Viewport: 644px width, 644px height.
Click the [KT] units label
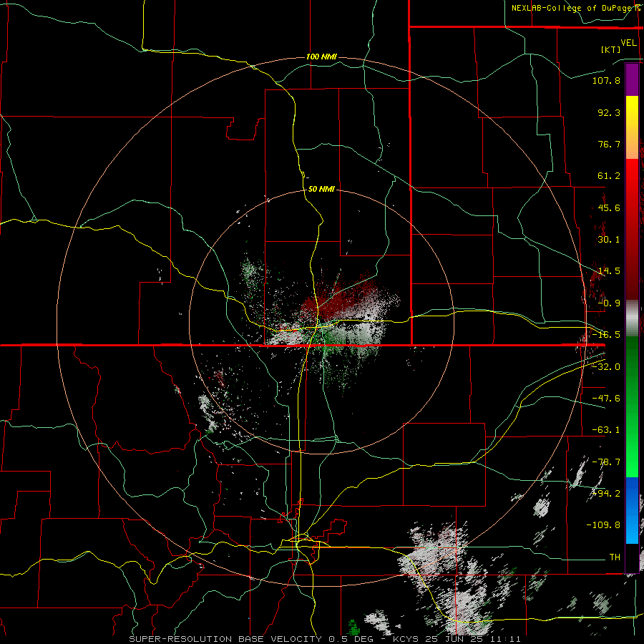point(610,49)
